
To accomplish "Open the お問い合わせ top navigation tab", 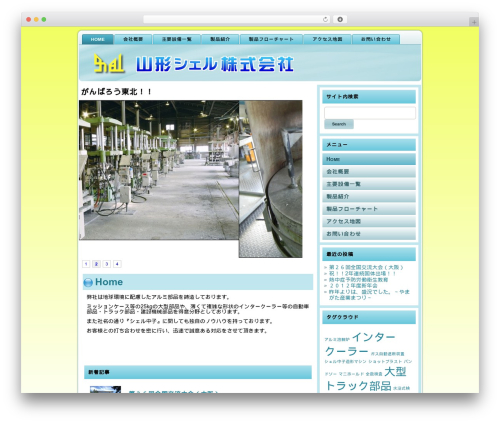I will click(376, 39).
